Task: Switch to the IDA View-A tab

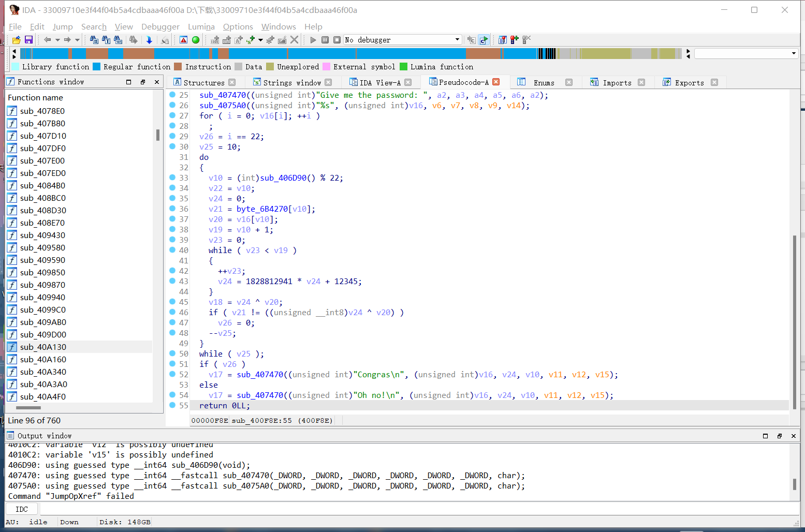Action: tap(380, 82)
